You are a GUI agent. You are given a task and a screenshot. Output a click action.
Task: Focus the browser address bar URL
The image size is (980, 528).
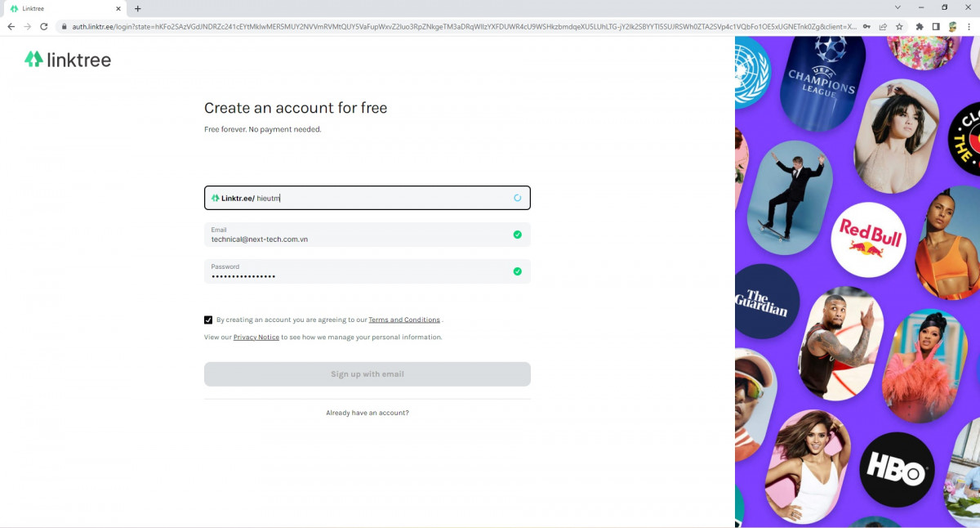point(465,26)
